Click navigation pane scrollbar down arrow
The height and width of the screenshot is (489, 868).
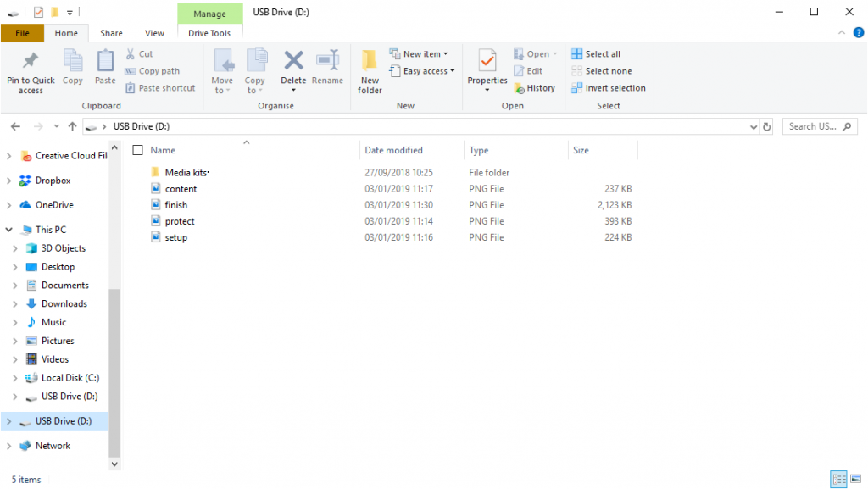pyautogui.click(x=114, y=464)
